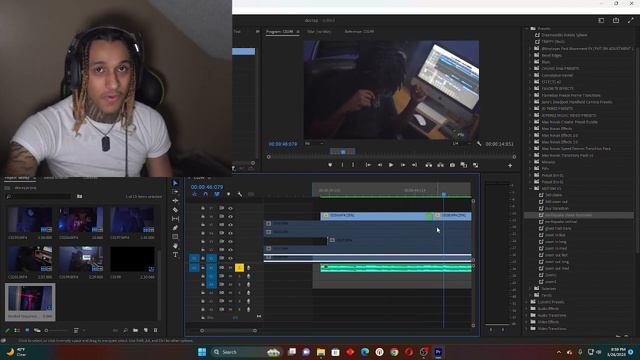Delete selected item with the trash icon
The image size is (640, 360).
[x=156, y=330]
